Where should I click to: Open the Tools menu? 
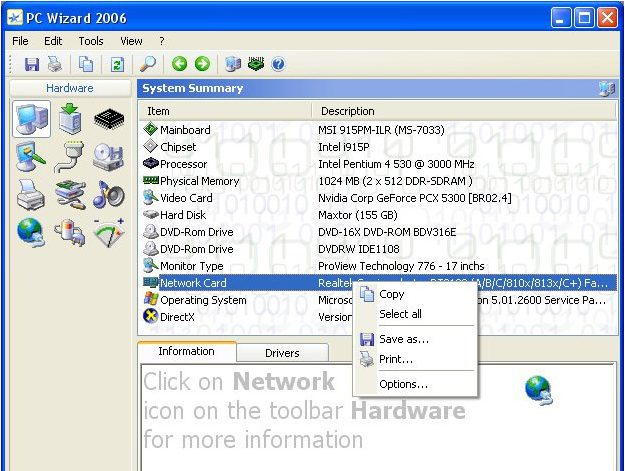tap(91, 41)
